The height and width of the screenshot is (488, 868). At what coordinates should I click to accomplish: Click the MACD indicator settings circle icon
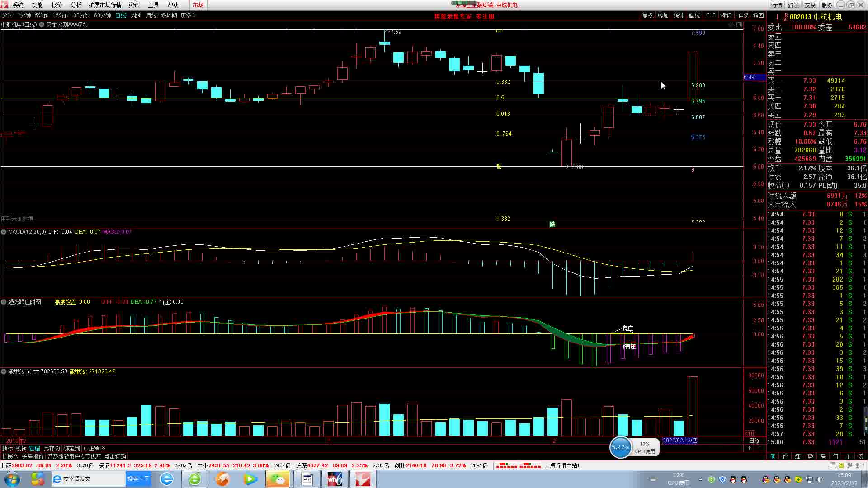pos(4,232)
